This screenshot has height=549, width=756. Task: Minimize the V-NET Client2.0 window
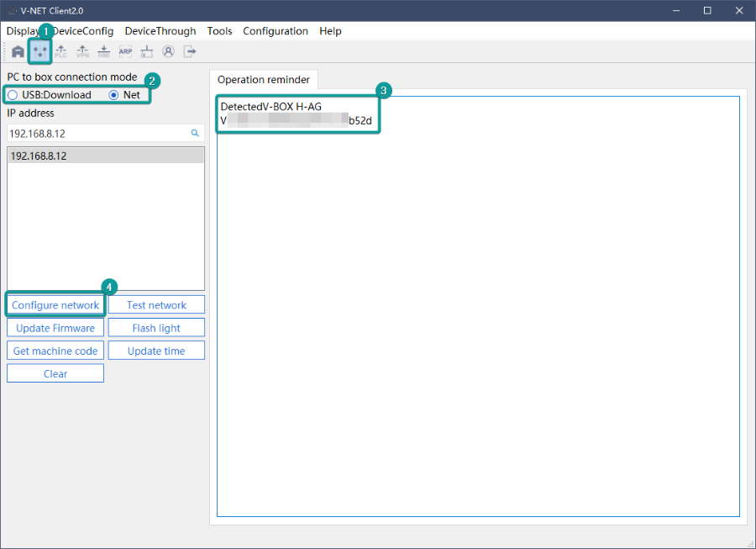pyautogui.click(x=676, y=11)
